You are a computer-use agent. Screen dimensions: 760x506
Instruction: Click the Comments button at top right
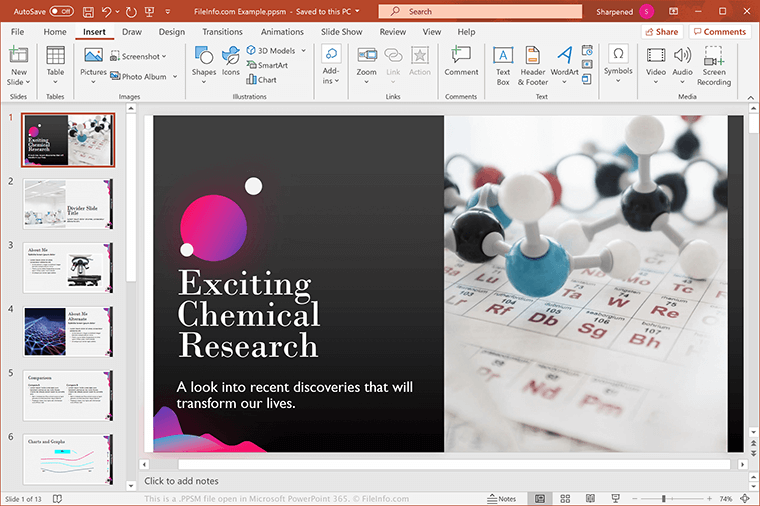coord(719,32)
